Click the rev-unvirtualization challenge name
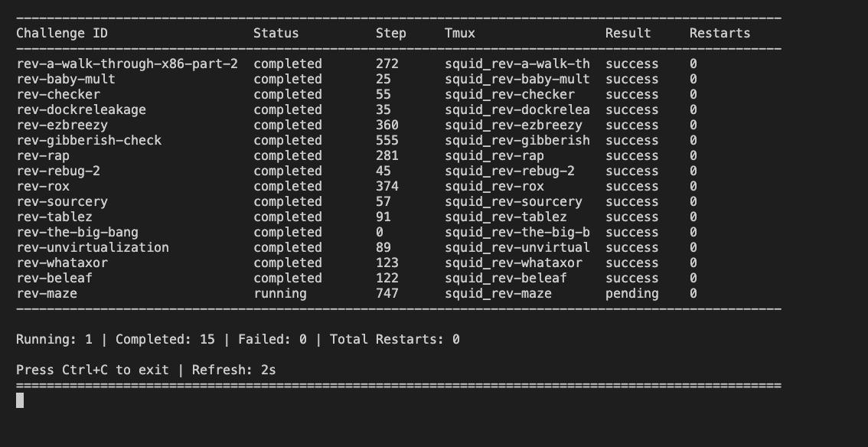The width and height of the screenshot is (868, 447). tap(93, 247)
